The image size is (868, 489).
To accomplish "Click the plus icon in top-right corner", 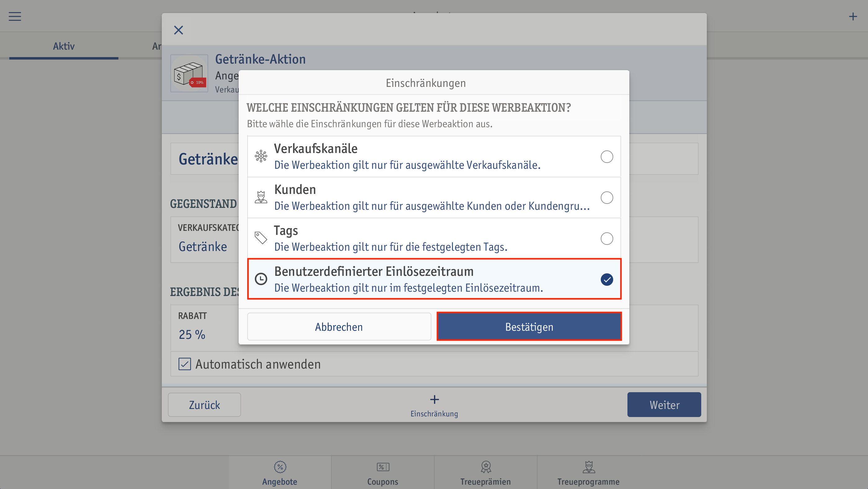I will point(853,16).
